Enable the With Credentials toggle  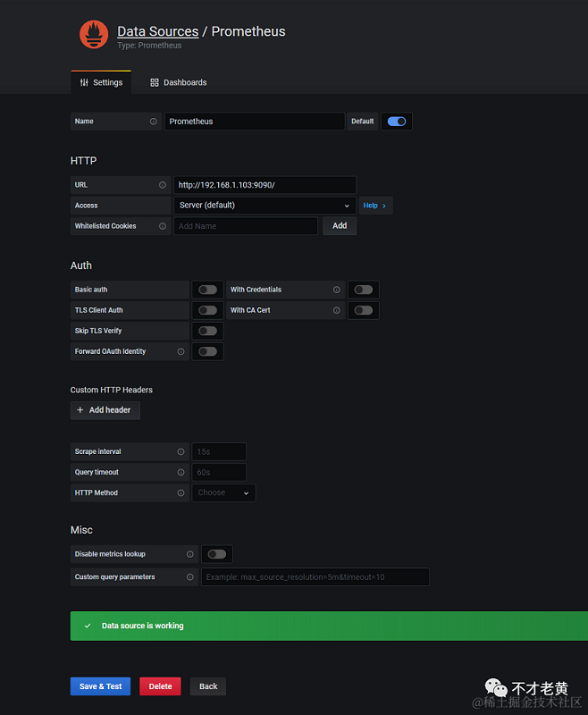364,290
